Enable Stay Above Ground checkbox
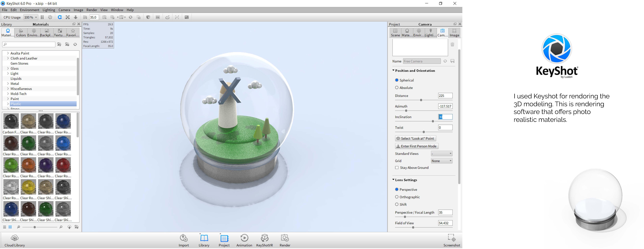 (397, 168)
